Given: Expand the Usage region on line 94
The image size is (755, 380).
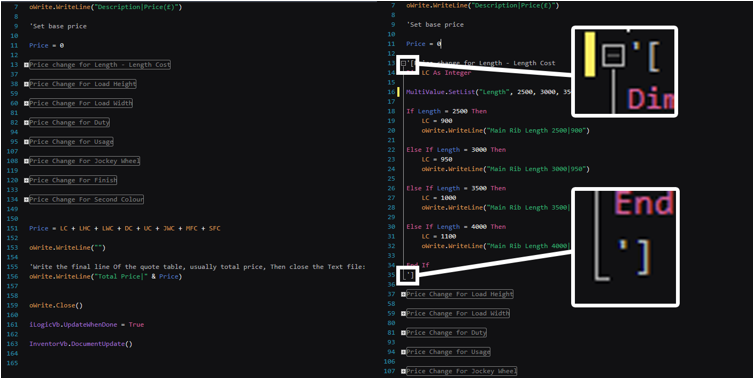Looking at the screenshot, I should pos(404,352).
